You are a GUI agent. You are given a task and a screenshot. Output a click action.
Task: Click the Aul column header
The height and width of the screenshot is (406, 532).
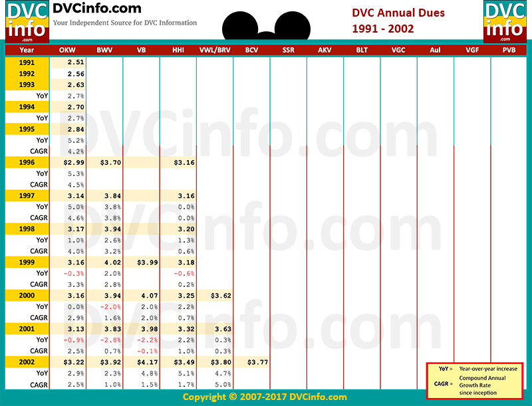435,50
